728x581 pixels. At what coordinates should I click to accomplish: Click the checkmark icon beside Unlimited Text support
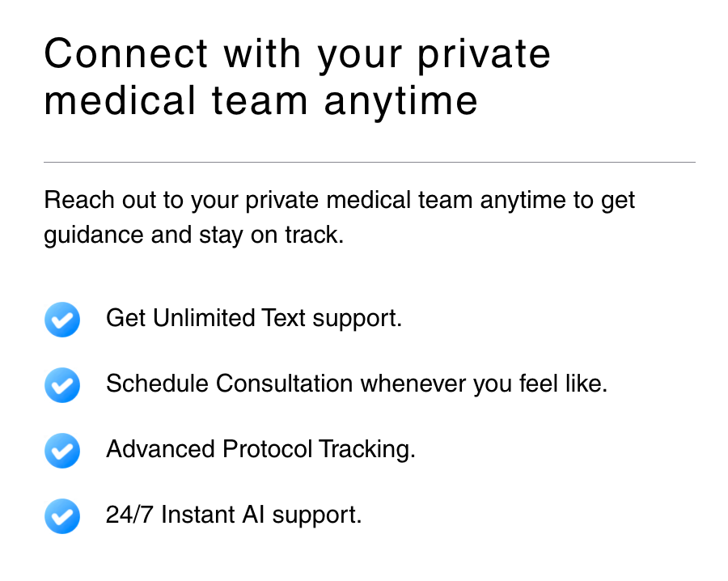62,320
